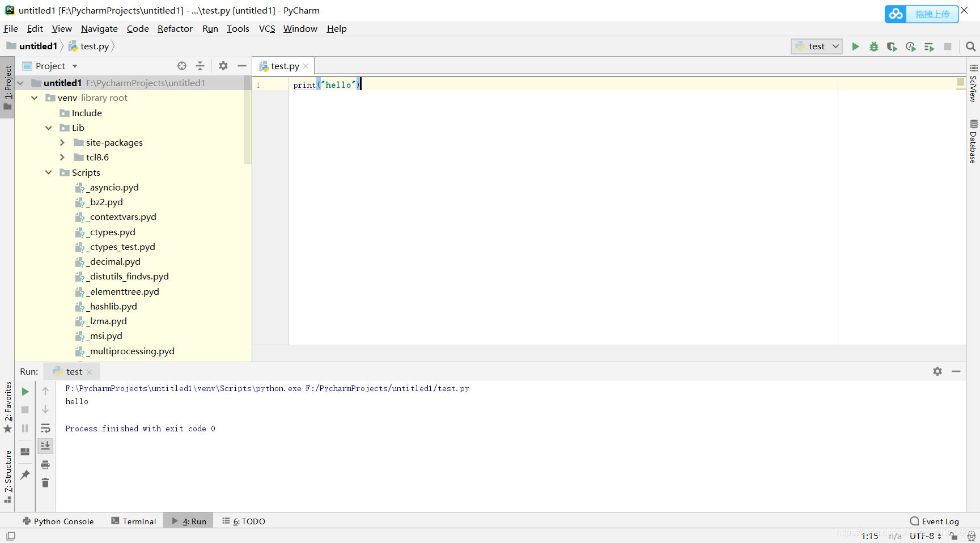Open the profiler run icon

[x=911, y=46]
